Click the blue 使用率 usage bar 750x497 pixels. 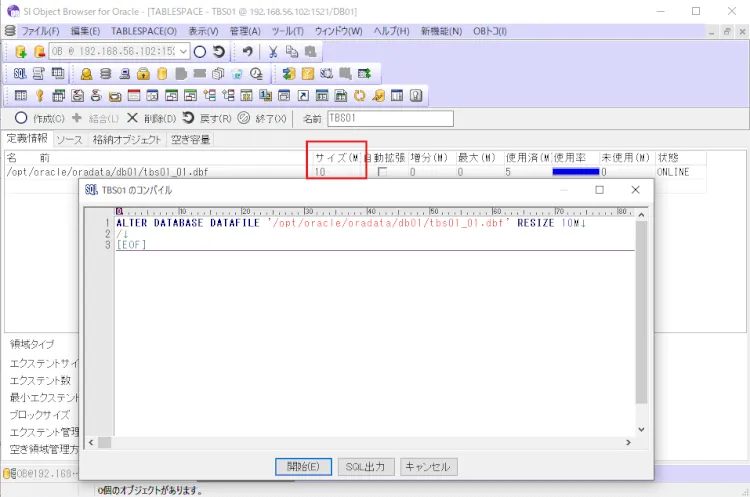[x=575, y=172]
